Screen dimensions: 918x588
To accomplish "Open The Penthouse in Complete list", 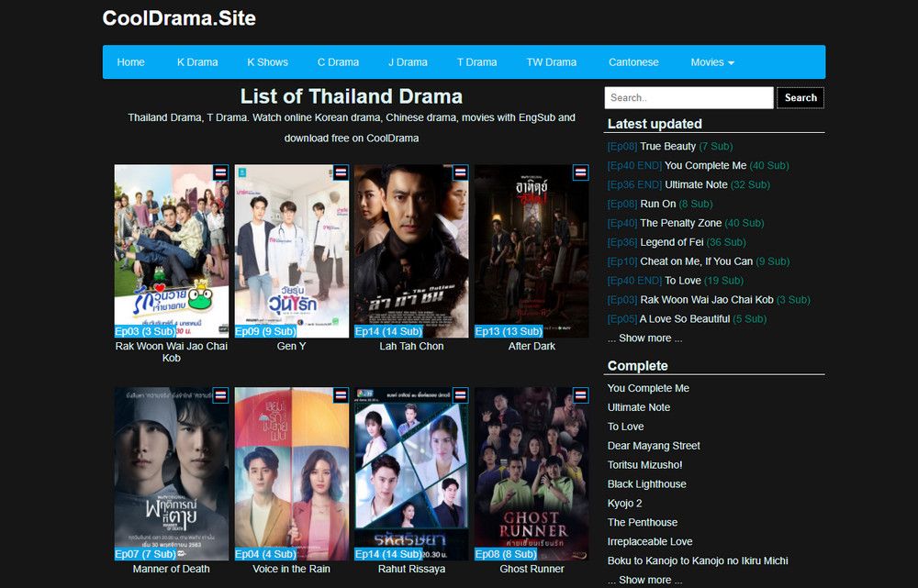I will 643,523.
